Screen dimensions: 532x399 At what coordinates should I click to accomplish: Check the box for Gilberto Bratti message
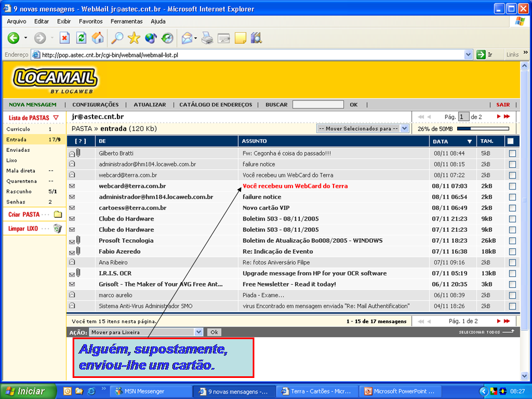pos(512,154)
